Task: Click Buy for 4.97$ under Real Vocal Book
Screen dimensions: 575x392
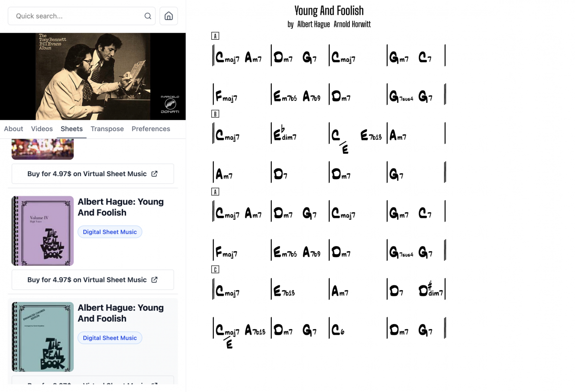Action: tap(87, 280)
